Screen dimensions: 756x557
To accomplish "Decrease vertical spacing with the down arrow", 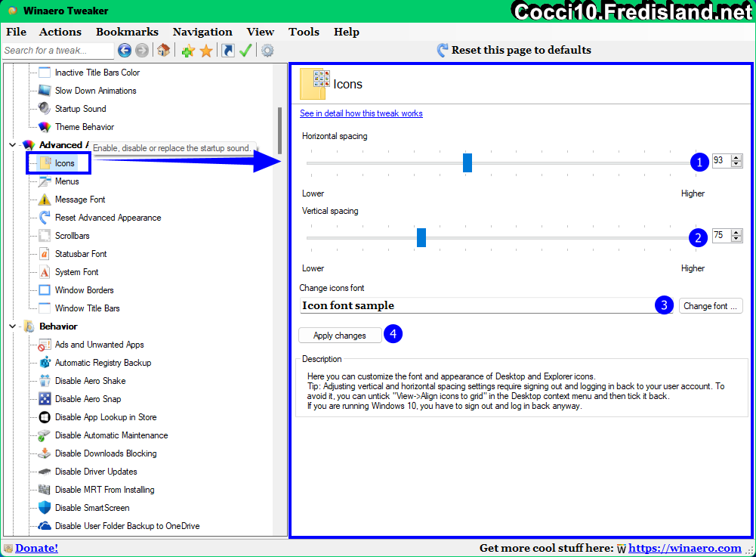I will pyautogui.click(x=736, y=239).
